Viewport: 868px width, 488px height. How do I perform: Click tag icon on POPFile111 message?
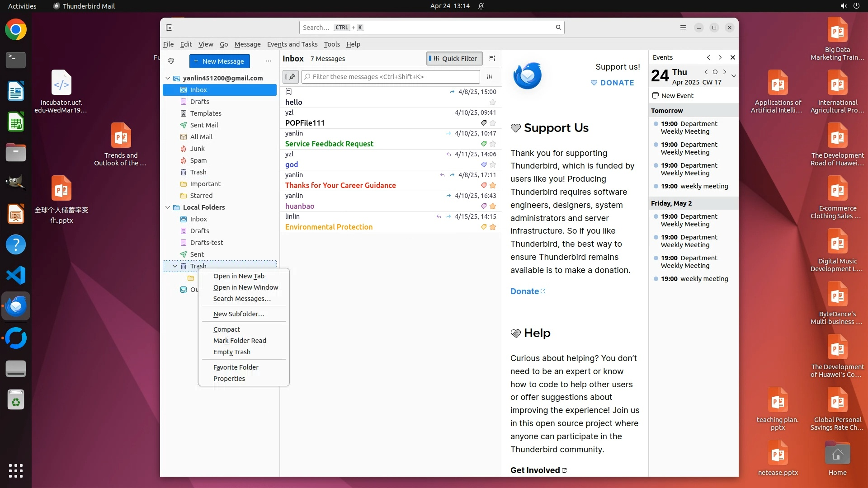(x=484, y=123)
